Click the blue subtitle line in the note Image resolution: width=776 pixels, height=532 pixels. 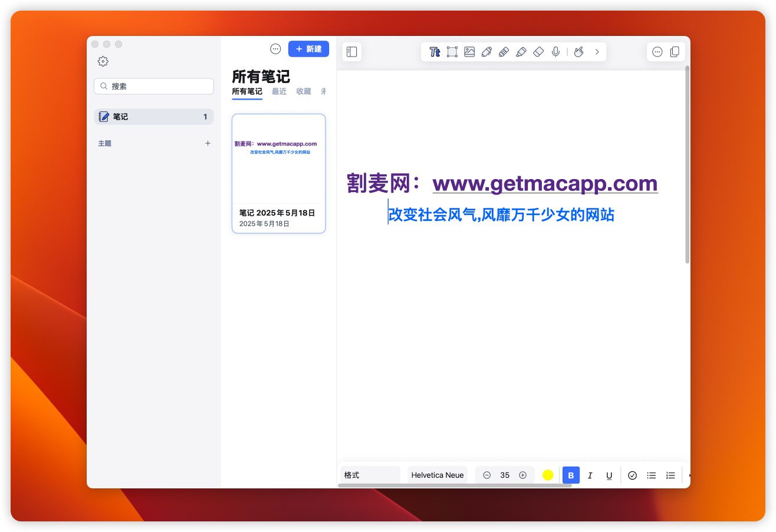click(501, 215)
